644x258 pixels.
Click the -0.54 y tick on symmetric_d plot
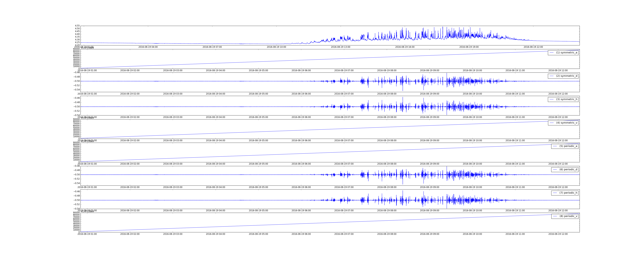[77, 90]
